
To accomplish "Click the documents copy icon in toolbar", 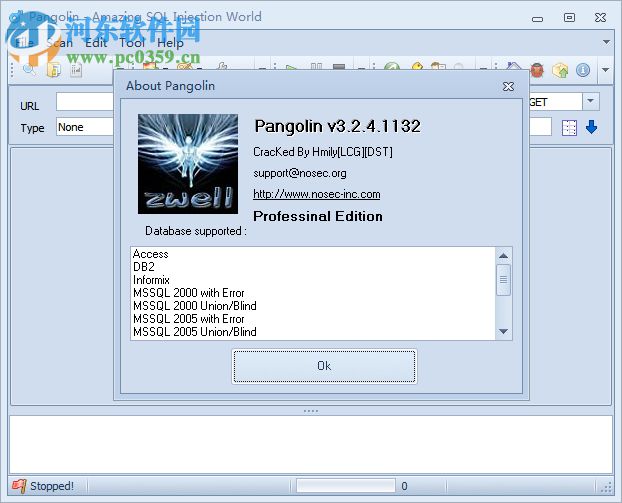I will (54, 70).
